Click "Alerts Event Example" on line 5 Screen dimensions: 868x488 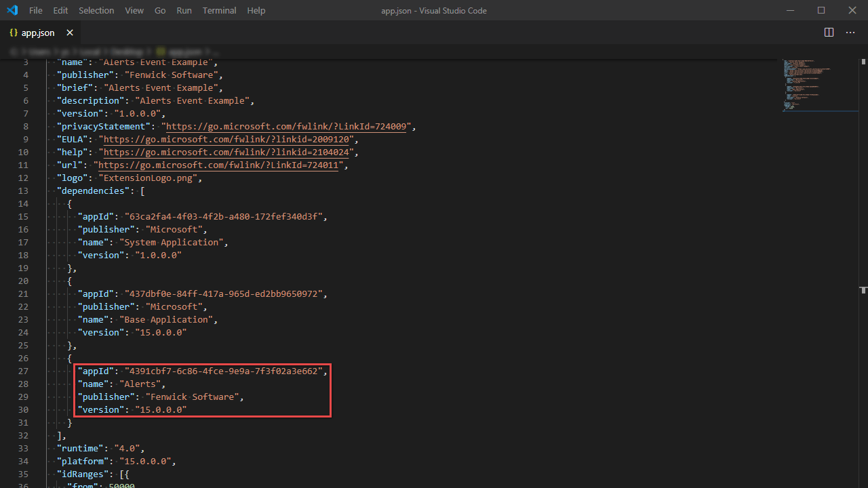click(x=161, y=88)
